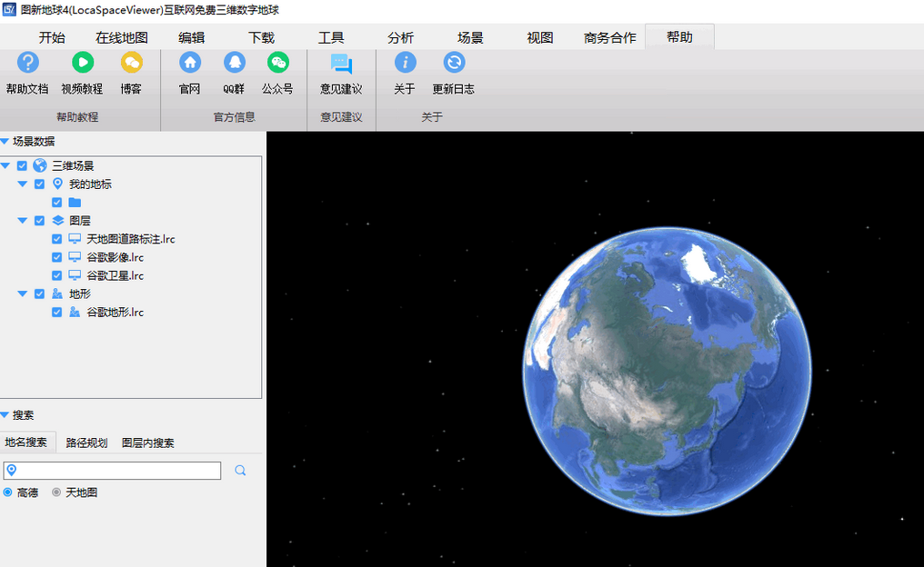
Task: Open the 帮助文档 help document icon
Action: click(x=27, y=63)
